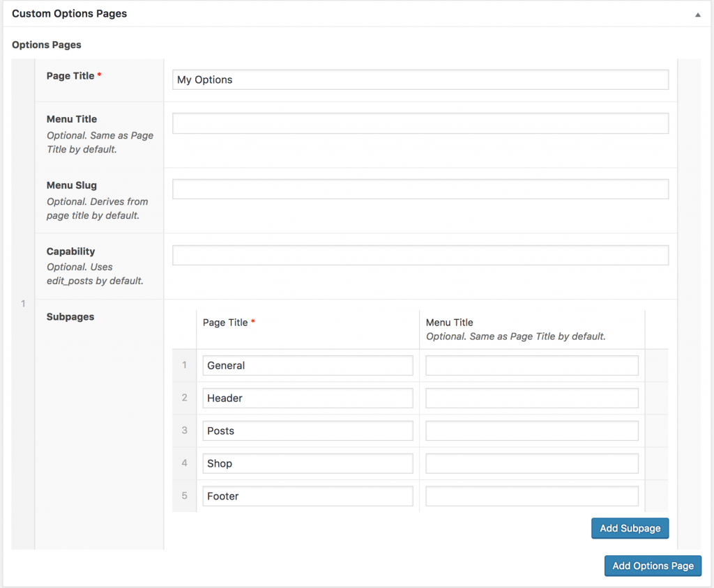
Task: Click the Subpages field label
Action: click(70, 317)
